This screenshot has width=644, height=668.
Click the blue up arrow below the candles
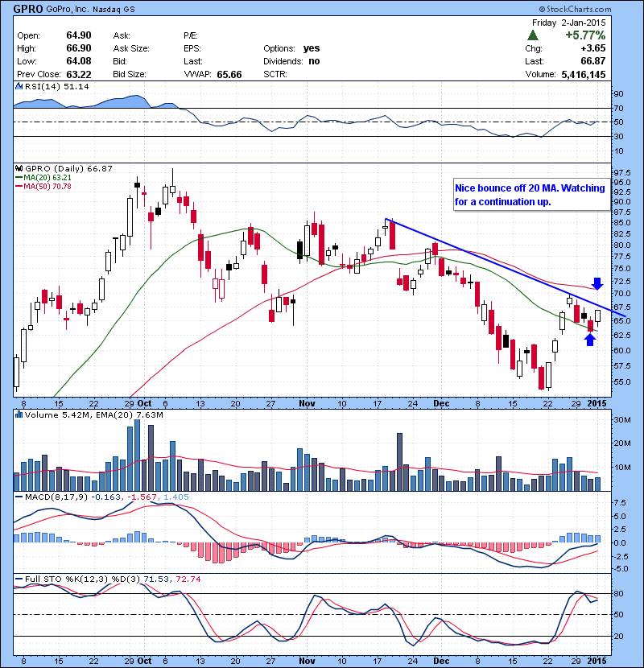tap(590, 339)
